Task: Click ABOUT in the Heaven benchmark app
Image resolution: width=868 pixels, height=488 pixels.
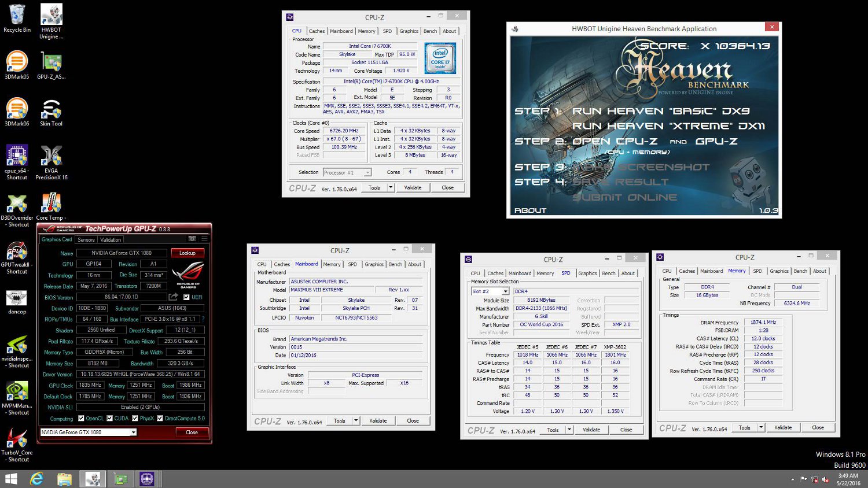Action: point(530,210)
